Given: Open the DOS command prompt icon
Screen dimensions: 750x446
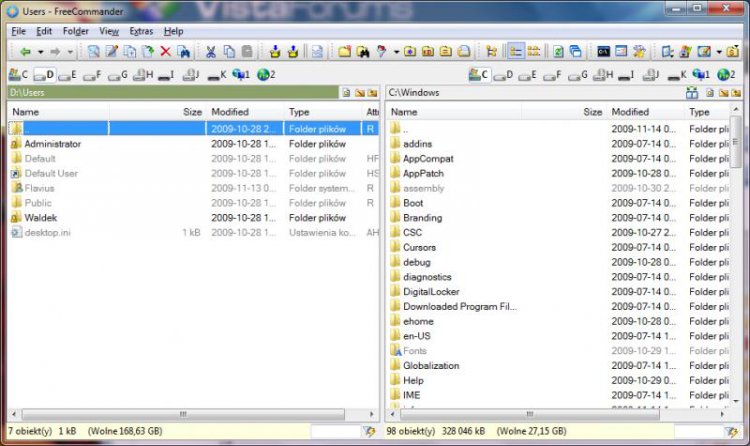Looking at the screenshot, I should click(603, 51).
